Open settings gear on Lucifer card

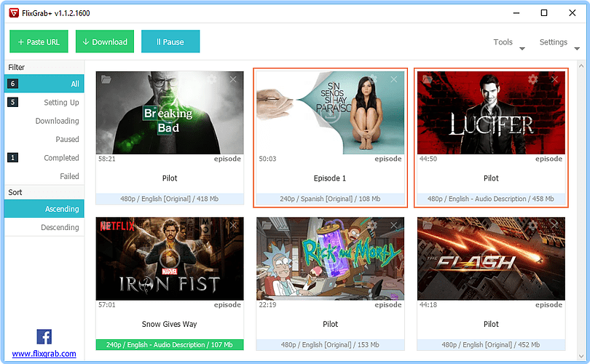click(x=532, y=79)
